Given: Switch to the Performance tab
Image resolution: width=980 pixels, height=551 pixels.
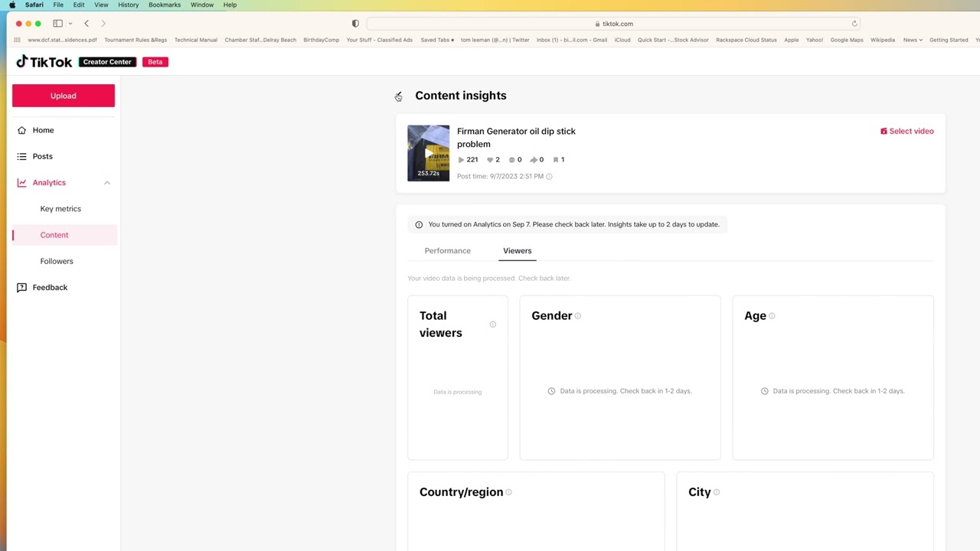Looking at the screenshot, I should tap(448, 251).
